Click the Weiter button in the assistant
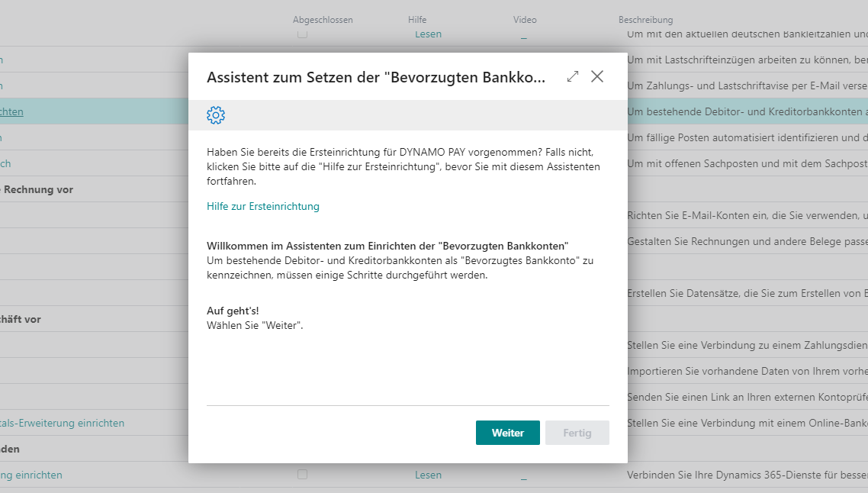 pyautogui.click(x=508, y=433)
